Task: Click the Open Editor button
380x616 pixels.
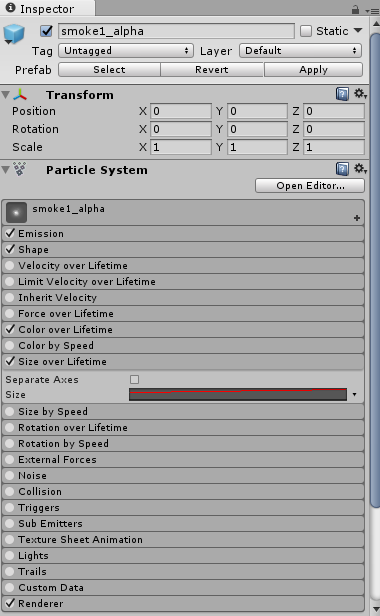Action: 310,185
